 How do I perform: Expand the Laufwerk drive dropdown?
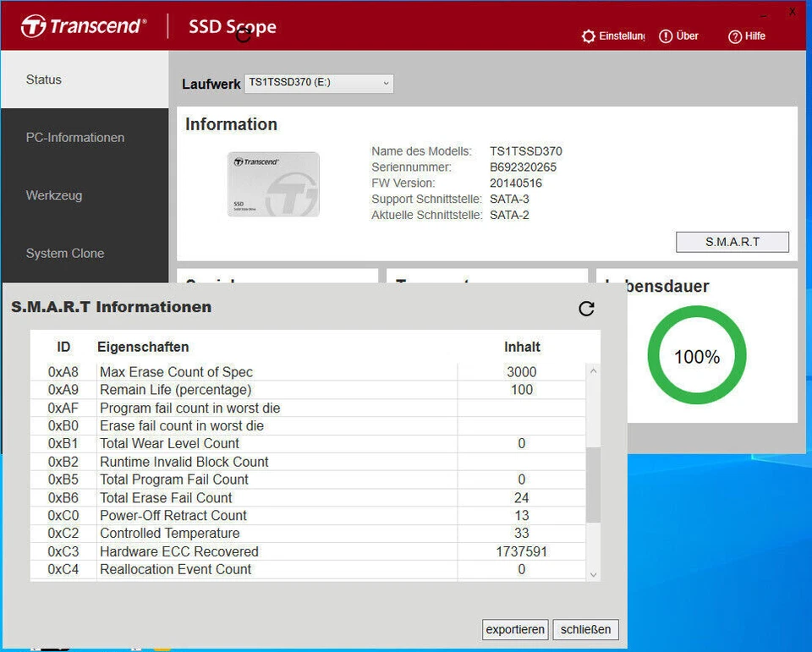pos(319,83)
